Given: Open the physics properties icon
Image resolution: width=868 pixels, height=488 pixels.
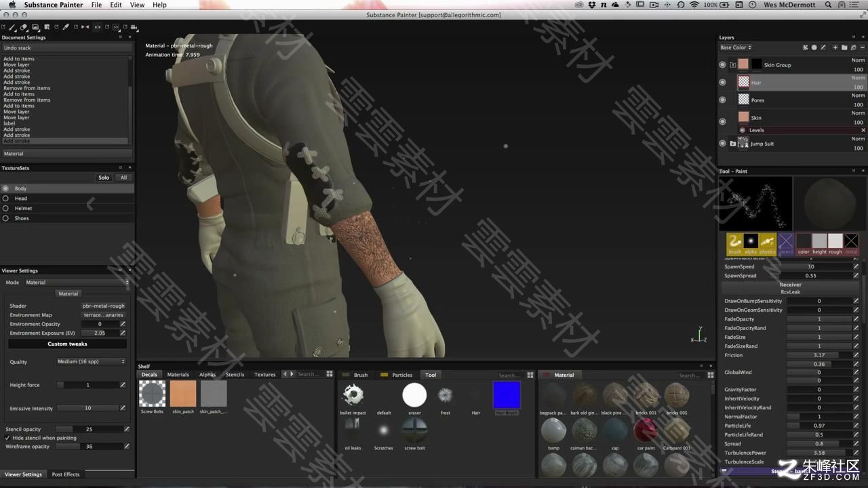Looking at the screenshot, I should 767,243.
